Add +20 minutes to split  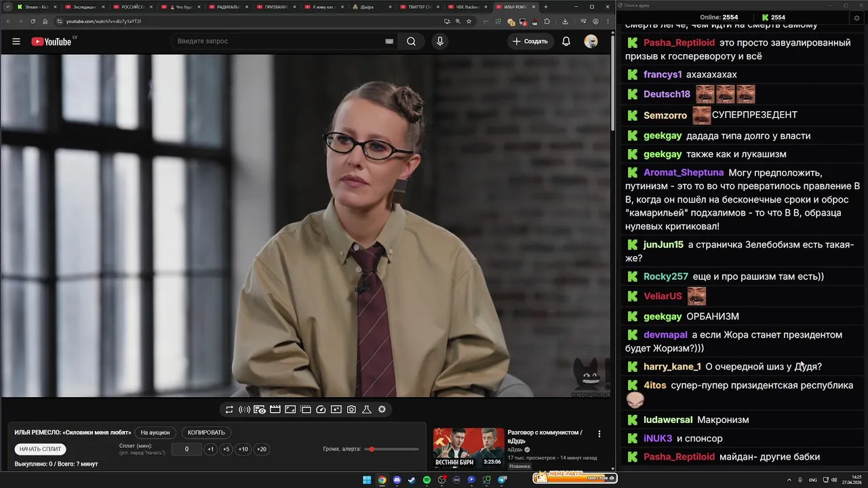[261, 449]
